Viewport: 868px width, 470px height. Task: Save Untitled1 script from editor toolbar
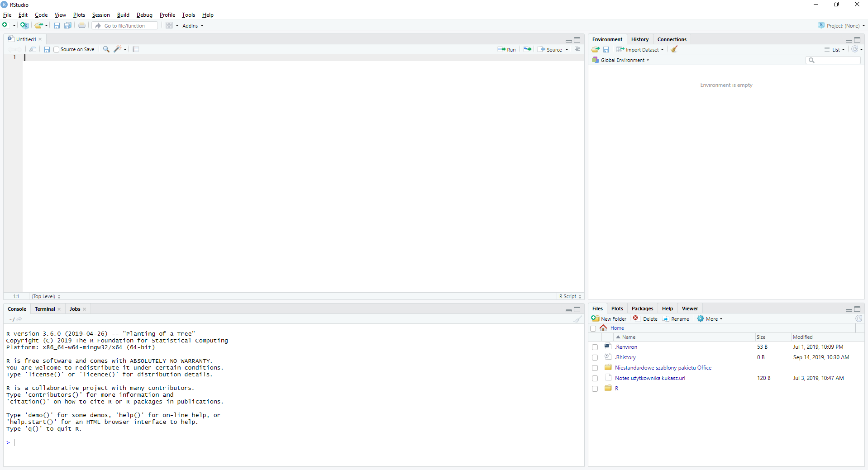pos(47,49)
